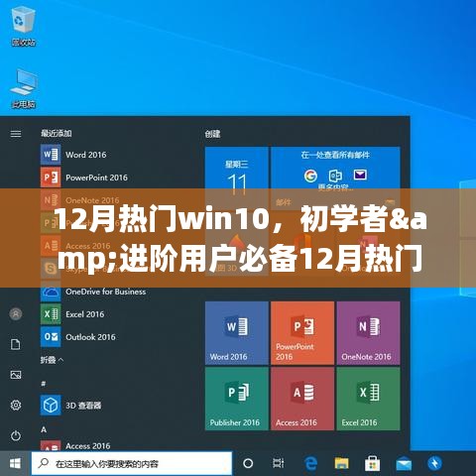Click the Power button in Start sidebar
This screenshot has height=476, width=476.
pyautogui.click(x=16, y=435)
